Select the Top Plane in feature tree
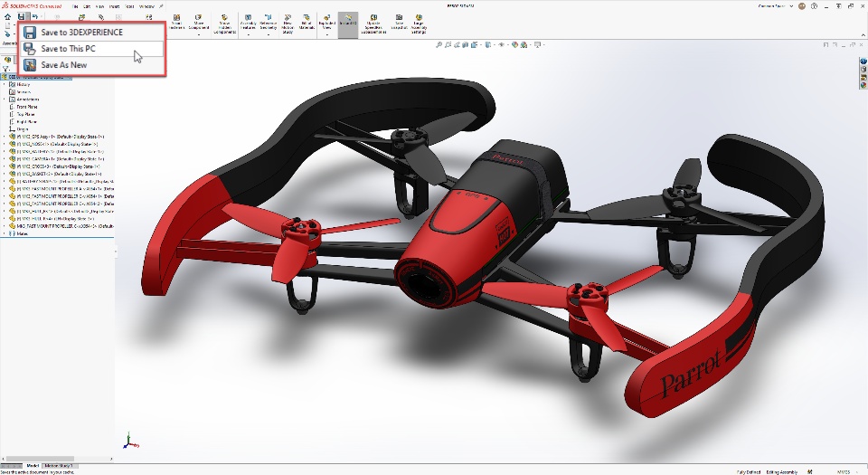Screen dimensions: 868x475 point(25,114)
